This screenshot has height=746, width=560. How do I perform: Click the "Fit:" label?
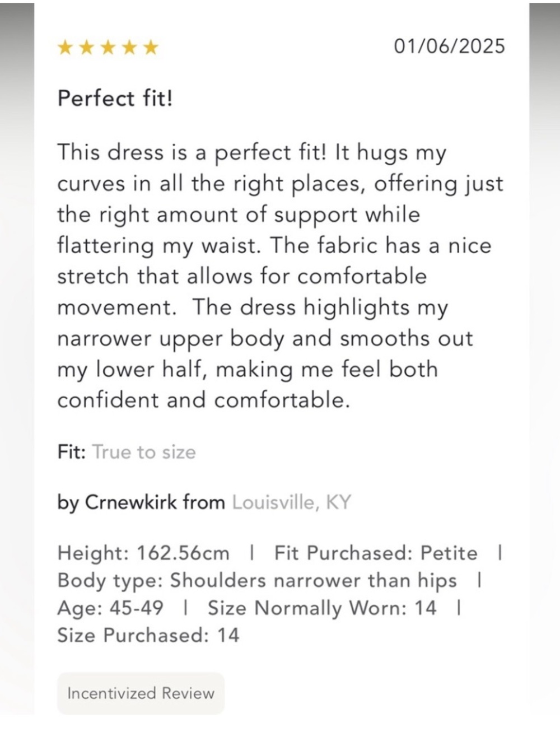(x=71, y=452)
